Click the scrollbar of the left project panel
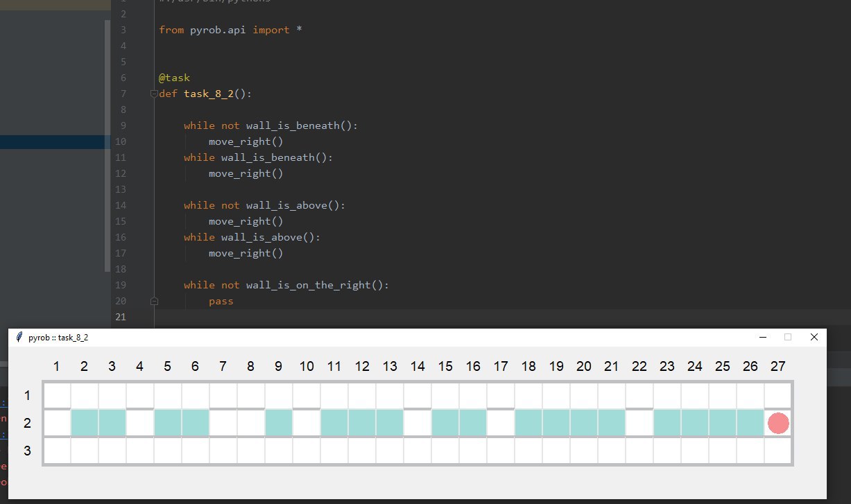 point(107,146)
